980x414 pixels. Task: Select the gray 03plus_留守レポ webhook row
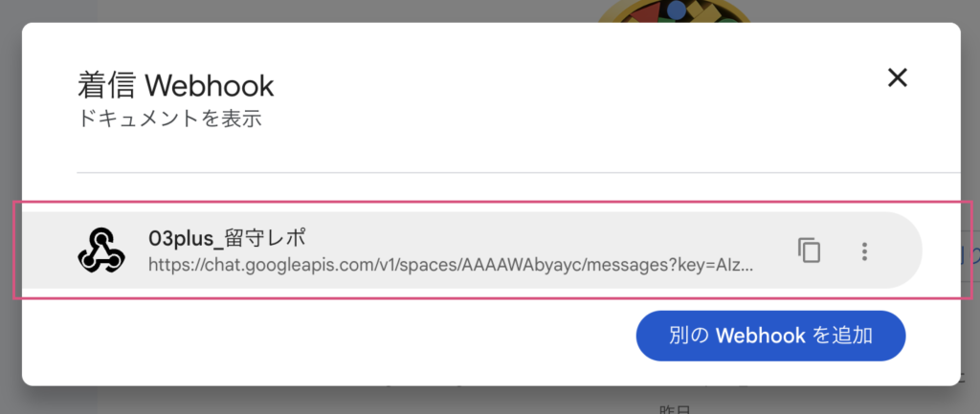point(472,251)
